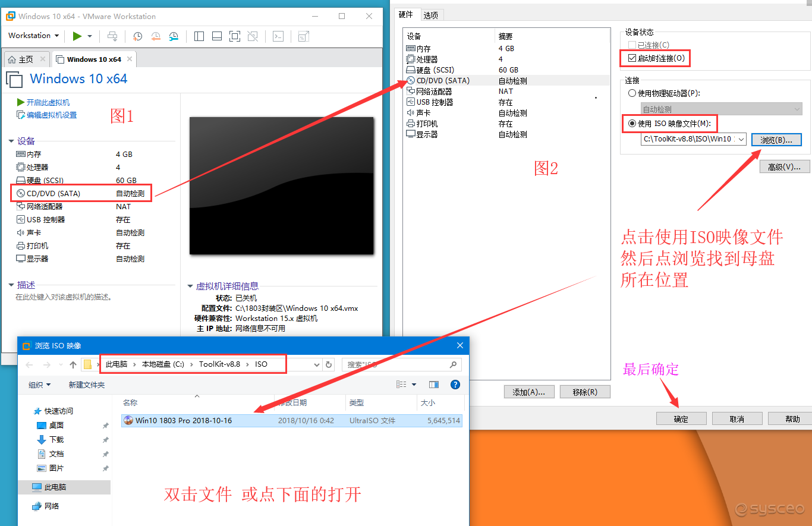Collapse the 虚拟机详细信息 section
The image size is (812, 526).
pos(190,286)
